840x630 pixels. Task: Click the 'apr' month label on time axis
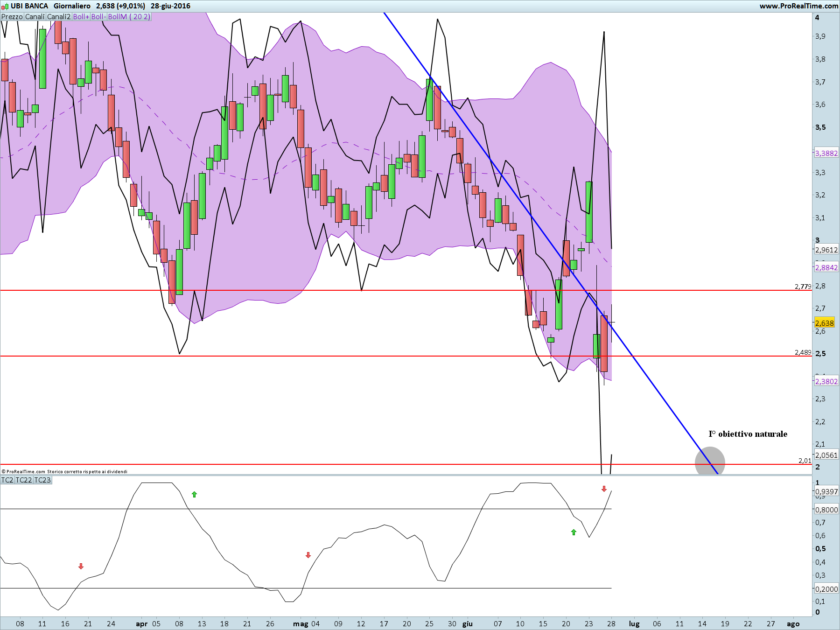coord(141,624)
